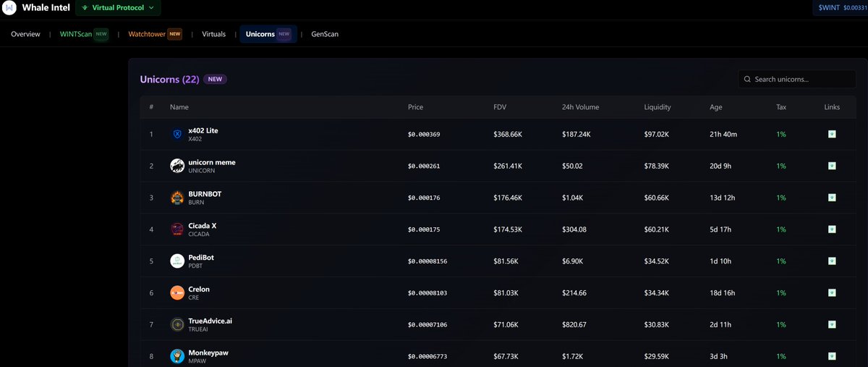Select the TrueAdvice.ai token avatar
868x367 pixels.
click(177, 324)
